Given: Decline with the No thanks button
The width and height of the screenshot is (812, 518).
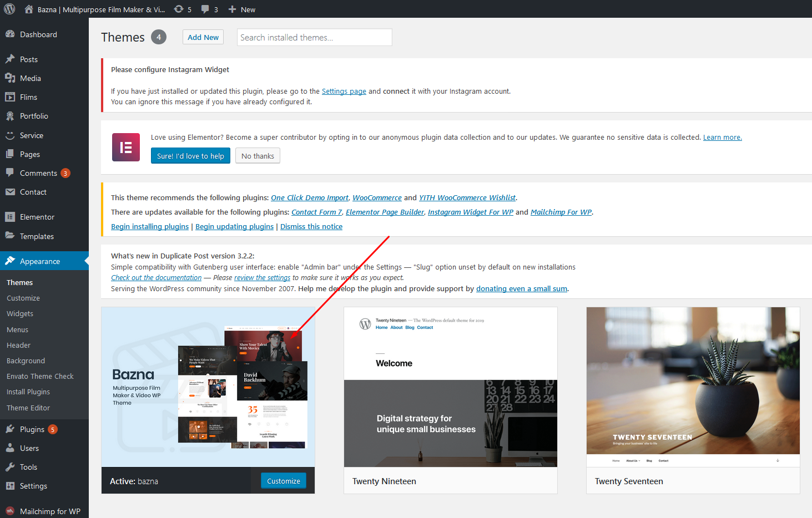Looking at the screenshot, I should (258, 156).
